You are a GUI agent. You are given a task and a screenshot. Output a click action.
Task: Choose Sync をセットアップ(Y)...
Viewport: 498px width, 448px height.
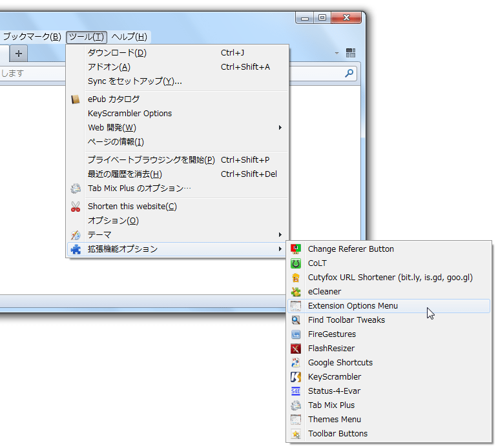pyautogui.click(x=178, y=81)
